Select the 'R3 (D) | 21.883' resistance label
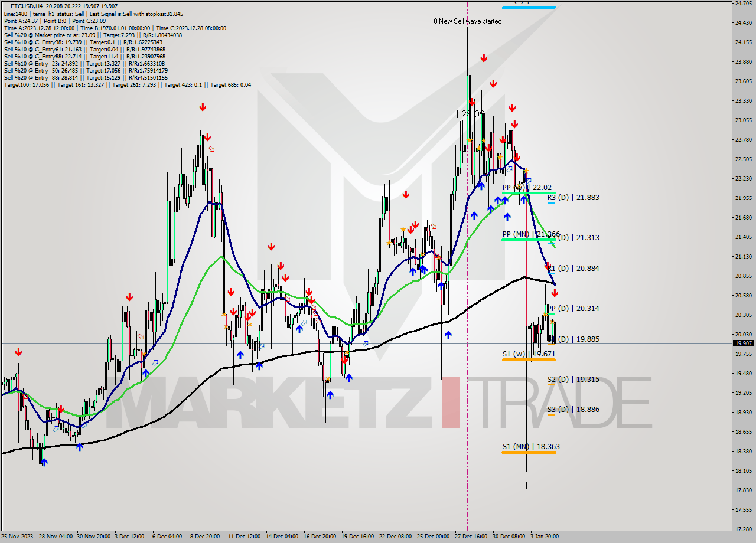The height and width of the screenshot is (543, 756). click(x=573, y=198)
